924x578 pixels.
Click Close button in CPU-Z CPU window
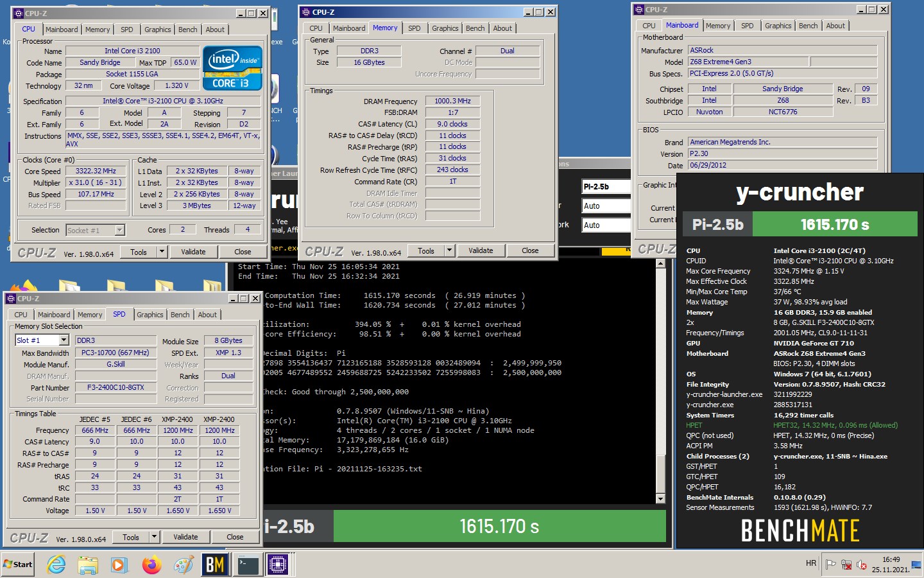point(243,252)
